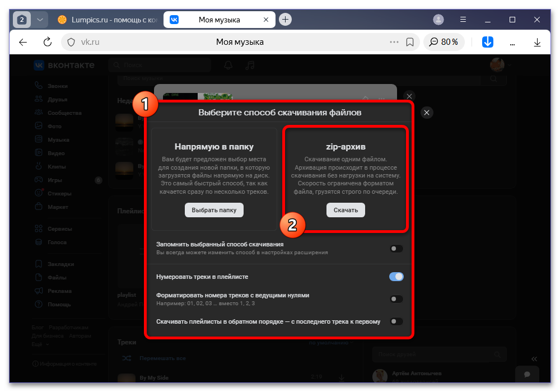Open the chat bubble messenger button
Image resolution: width=560 pixels, height=392 pixels.
point(527,374)
